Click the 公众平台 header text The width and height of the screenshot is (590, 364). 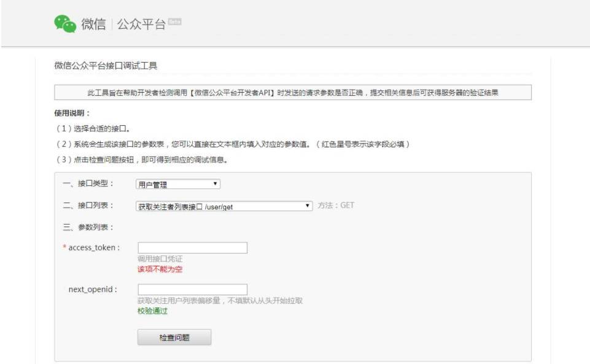point(141,24)
